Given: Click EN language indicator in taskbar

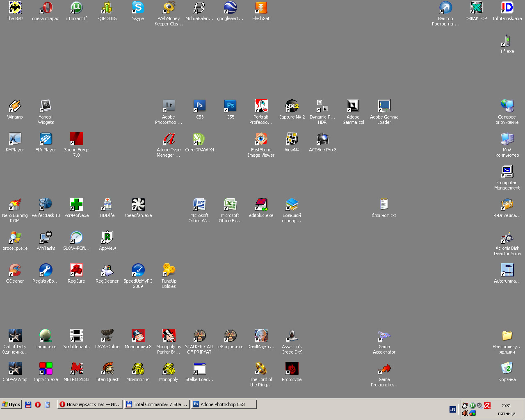Looking at the screenshot, I should (452, 409).
